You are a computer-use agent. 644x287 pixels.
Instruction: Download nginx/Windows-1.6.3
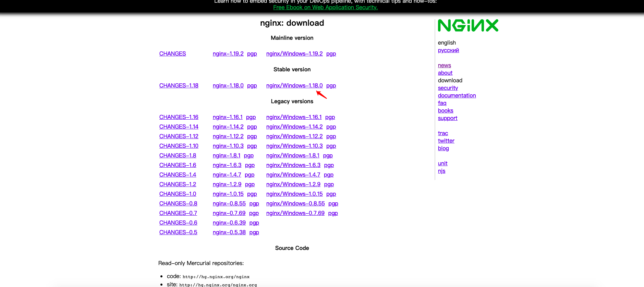click(x=293, y=165)
